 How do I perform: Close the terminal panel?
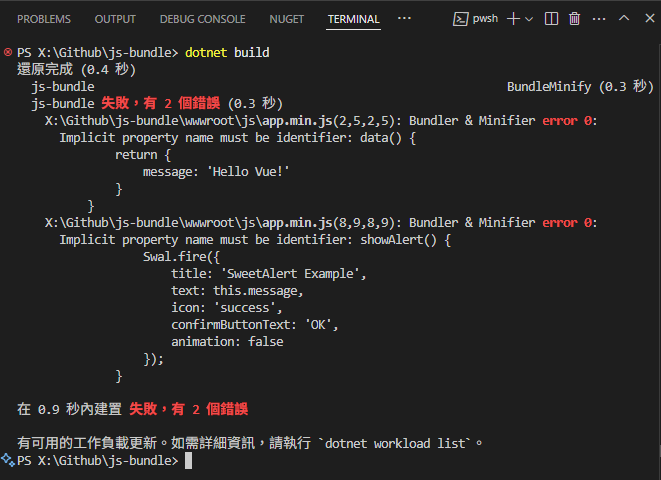coord(645,18)
